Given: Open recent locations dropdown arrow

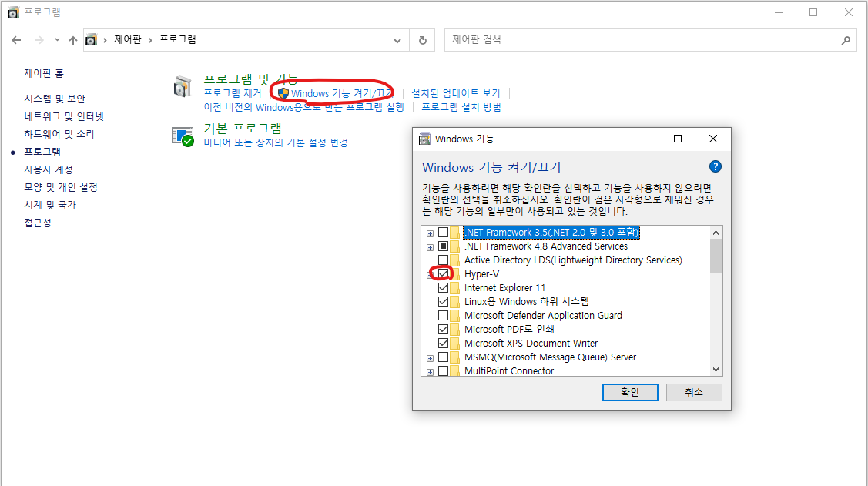Looking at the screenshot, I should 57,40.
